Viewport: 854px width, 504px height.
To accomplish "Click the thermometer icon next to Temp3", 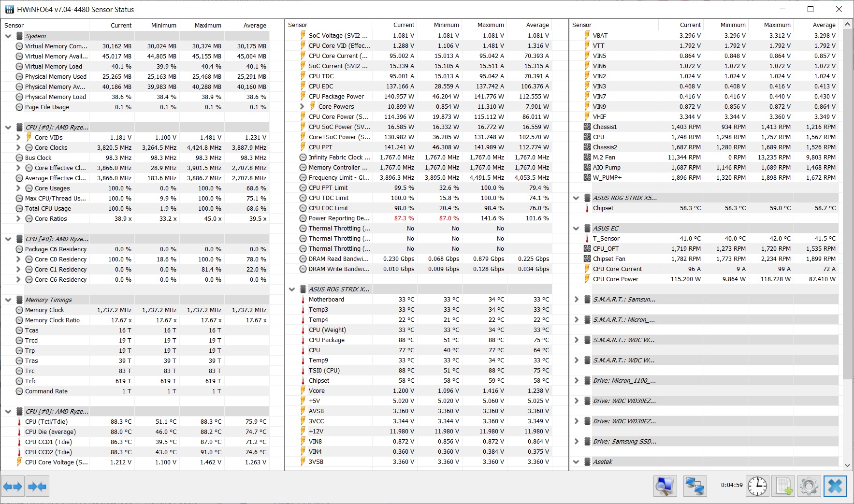I will coord(303,310).
